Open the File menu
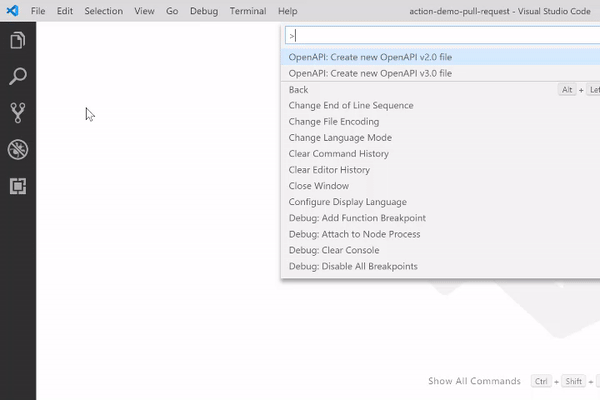 point(38,11)
